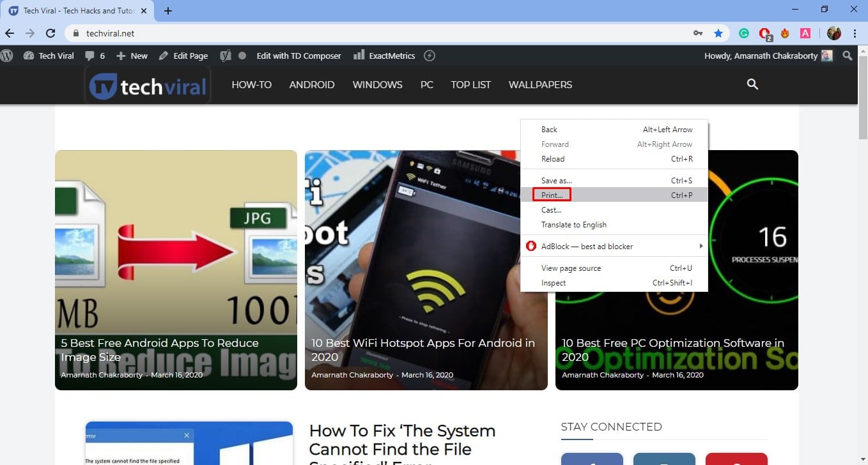The height and width of the screenshot is (465, 868).
Task: Reload the page with the toolbar refresh icon
Action: [50, 33]
